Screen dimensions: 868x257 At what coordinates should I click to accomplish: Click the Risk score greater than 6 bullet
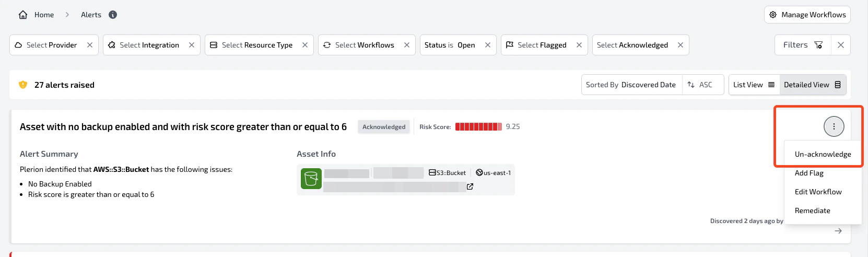click(x=91, y=194)
